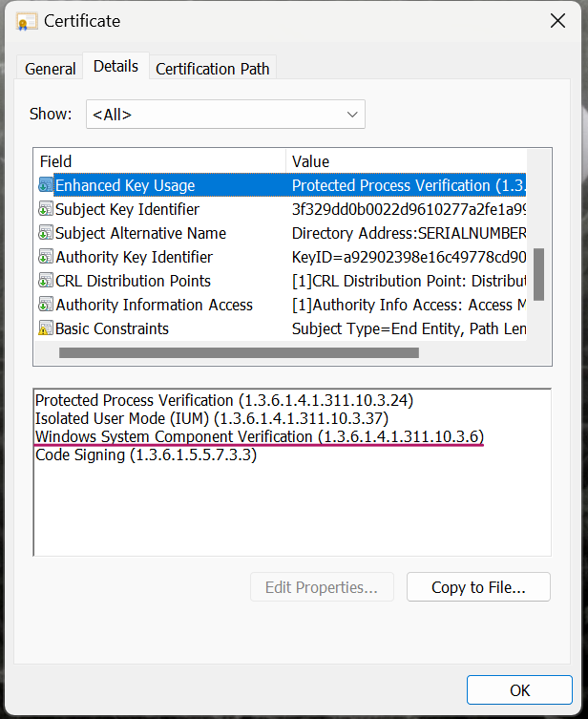The image size is (588, 719).
Task: Click the Show: label
Action: click(x=51, y=114)
